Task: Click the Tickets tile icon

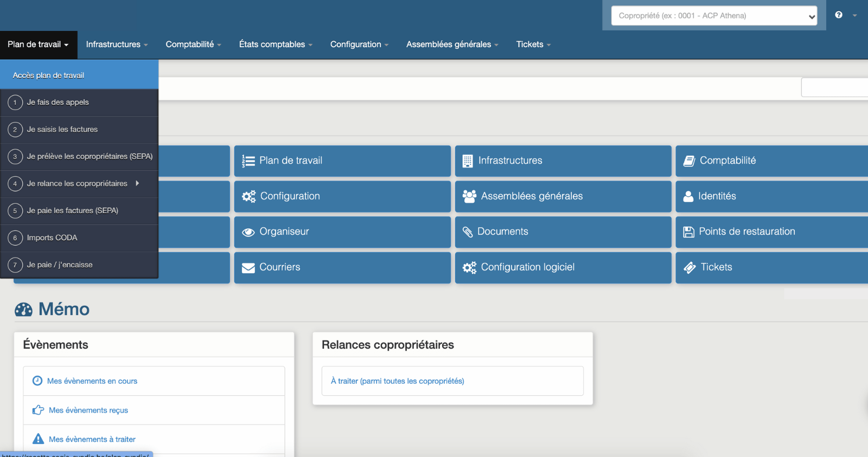Action: (x=690, y=268)
